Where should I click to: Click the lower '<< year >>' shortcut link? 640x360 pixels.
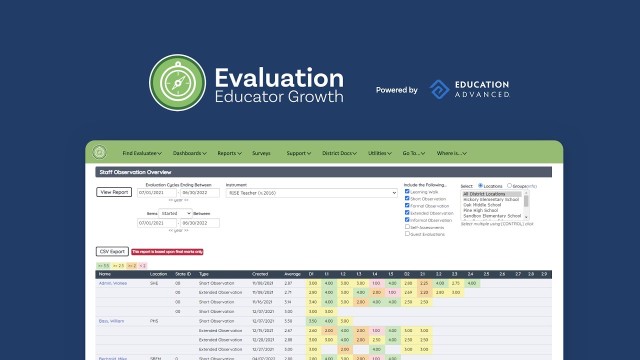178,231
